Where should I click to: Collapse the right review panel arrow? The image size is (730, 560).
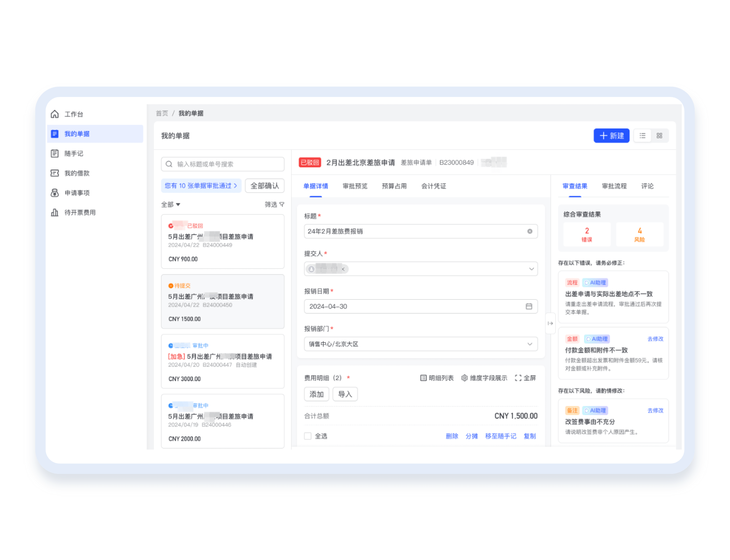click(550, 323)
